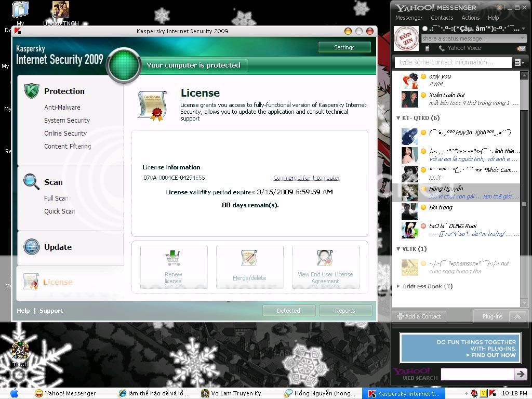Click the Renew license cart icon

pos(173,258)
